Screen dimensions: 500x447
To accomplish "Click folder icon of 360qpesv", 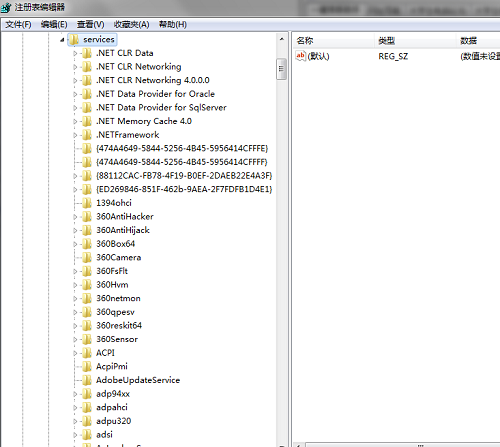I will point(87,312).
